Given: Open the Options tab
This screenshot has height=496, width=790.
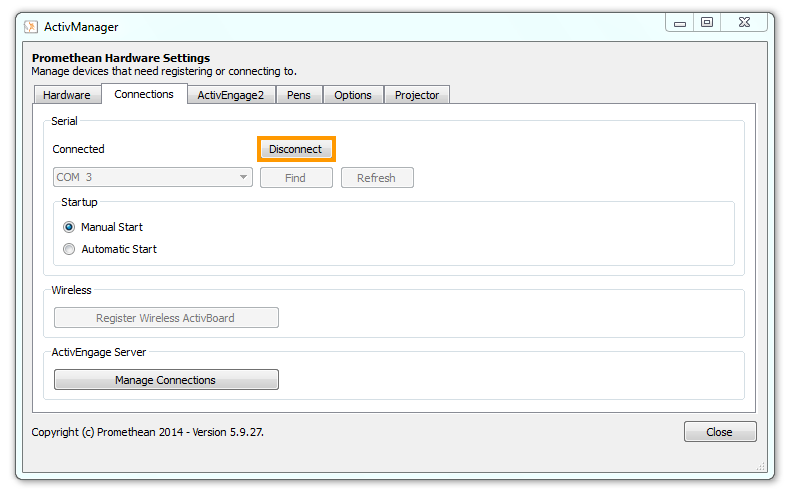Looking at the screenshot, I should click(353, 95).
